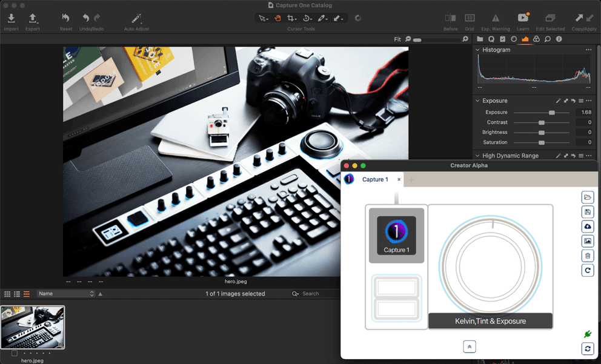601x364 pixels.
Task: Select the Pan hand cursor tool
Action: [x=278, y=18]
